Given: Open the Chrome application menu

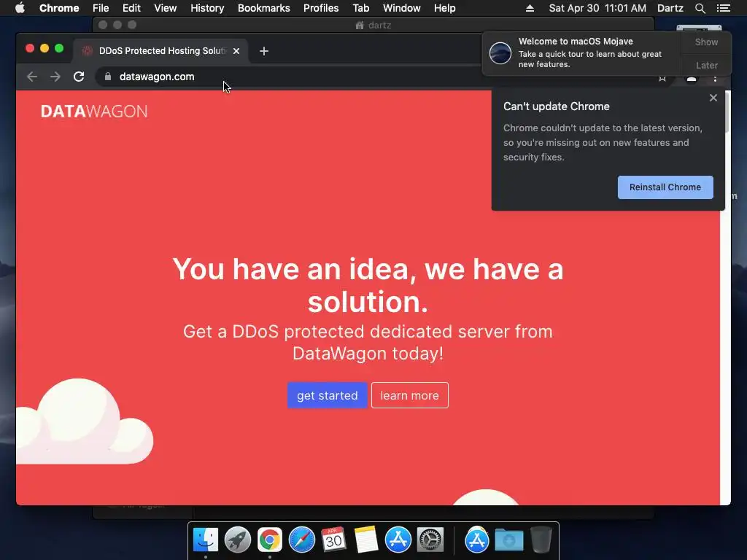Looking at the screenshot, I should [x=59, y=8].
